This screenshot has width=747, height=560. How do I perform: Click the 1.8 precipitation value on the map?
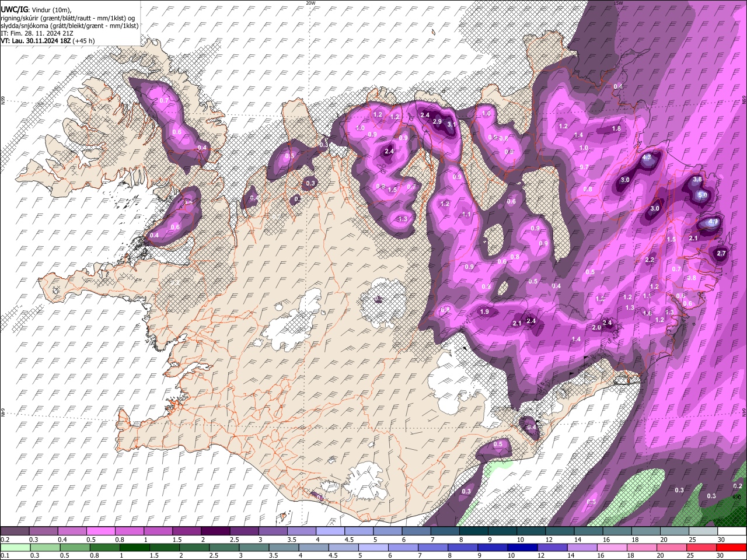(616, 128)
